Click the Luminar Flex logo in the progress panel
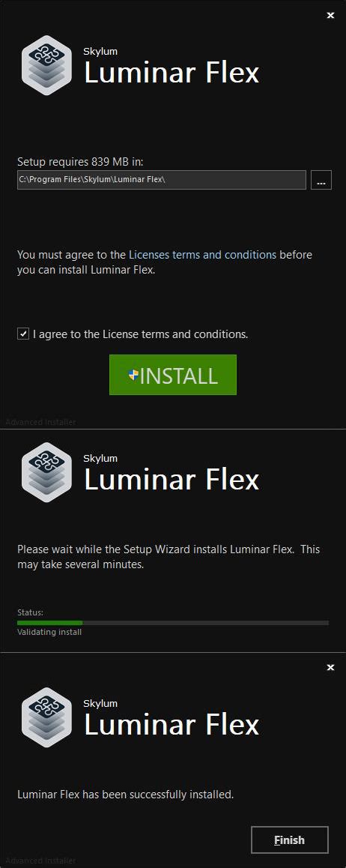Viewport: 346px width, 868px height. point(46,471)
